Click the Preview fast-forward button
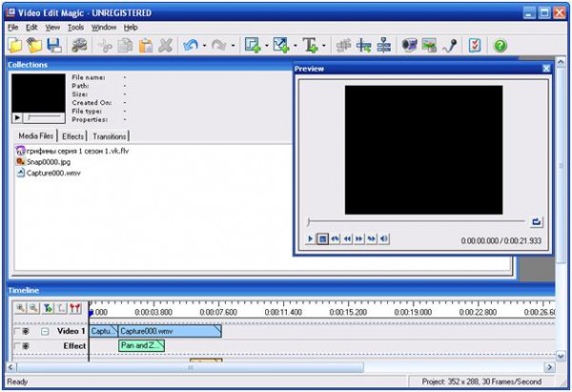The width and height of the screenshot is (572, 392). tap(359, 239)
